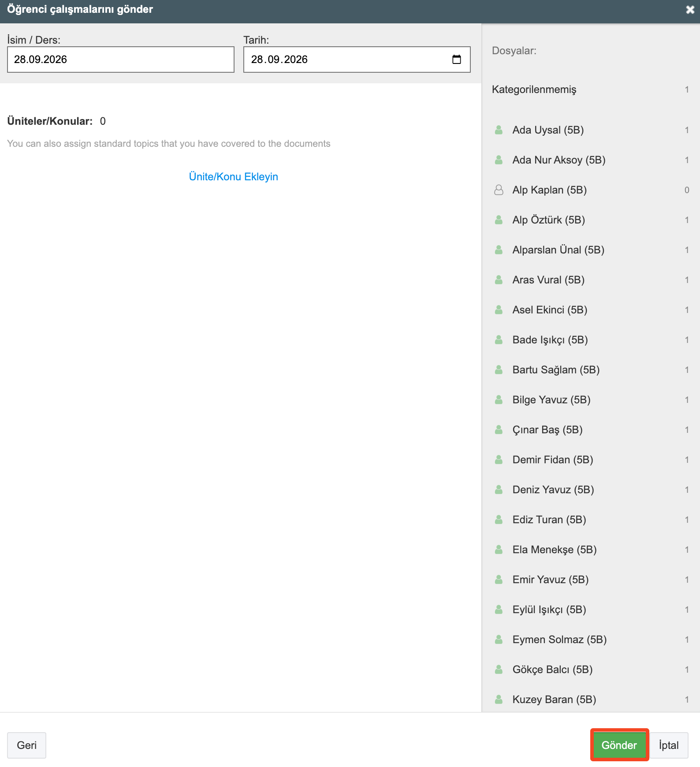Open the Ünite/Konu Ekleyin link
This screenshot has width=700, height=767.
click(234, 177)
